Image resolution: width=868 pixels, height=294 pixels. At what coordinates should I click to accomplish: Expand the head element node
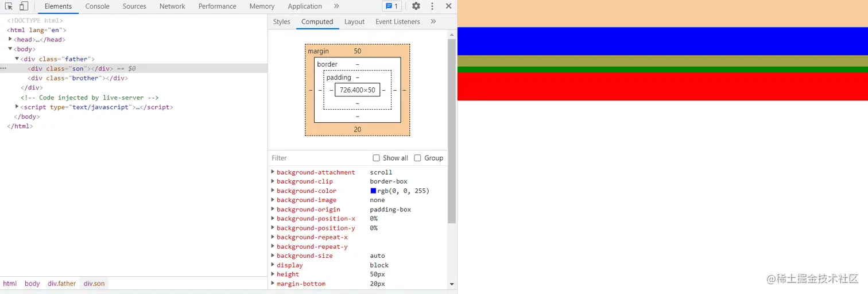10,39
